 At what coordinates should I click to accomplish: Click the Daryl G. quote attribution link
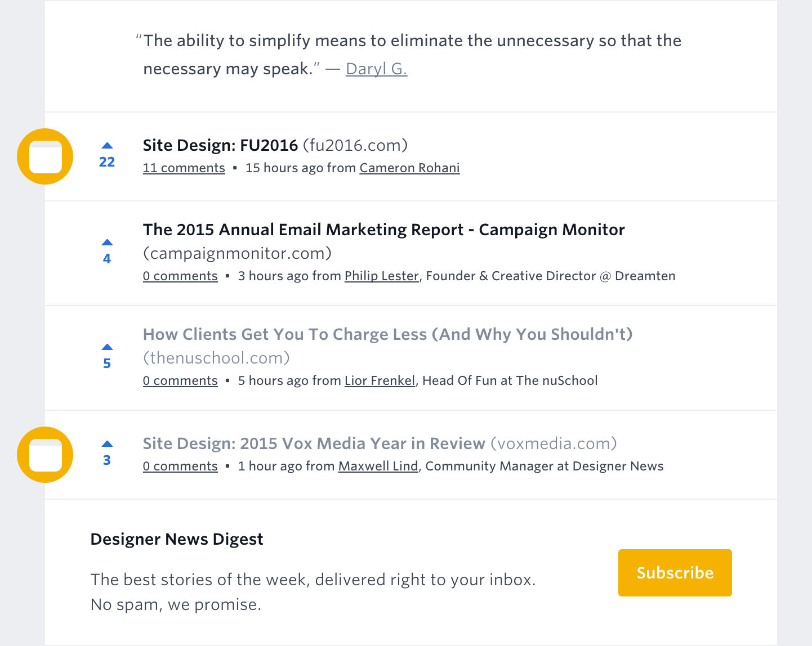pos(376,69)
